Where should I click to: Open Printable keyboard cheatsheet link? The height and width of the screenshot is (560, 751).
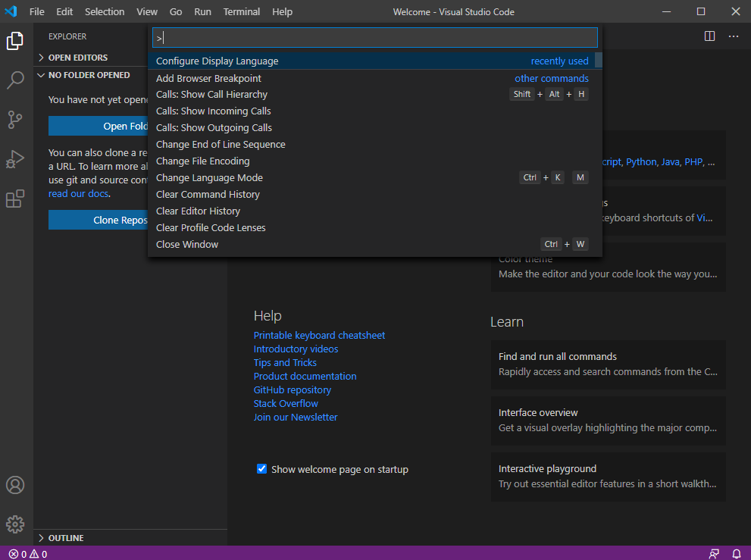coord(319,336)
